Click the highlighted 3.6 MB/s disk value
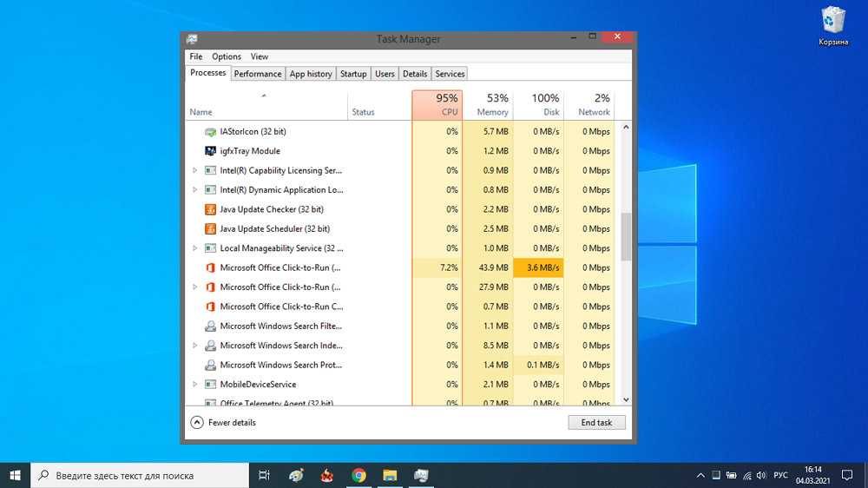This screenshot has width=868, height=488. pos(538,267)
